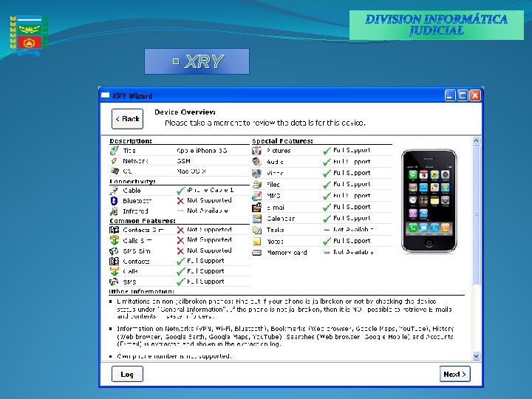Screen dimensions: 532x399
Task: Click the Calls icon with Full Support
Action: click(x=114, y=271)
